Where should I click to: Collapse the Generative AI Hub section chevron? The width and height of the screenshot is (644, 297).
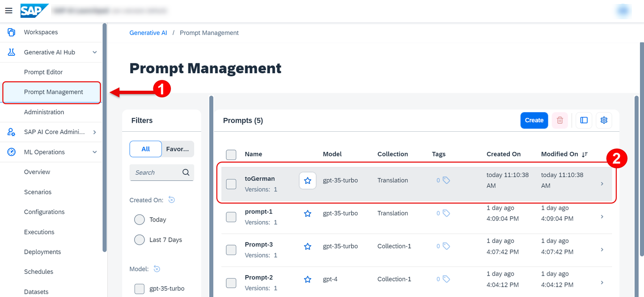pyautogui.click(x=94, y=52)
